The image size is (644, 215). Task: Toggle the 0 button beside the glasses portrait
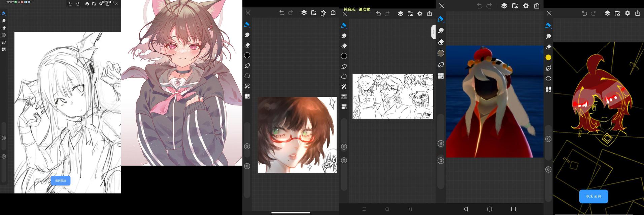247,166
